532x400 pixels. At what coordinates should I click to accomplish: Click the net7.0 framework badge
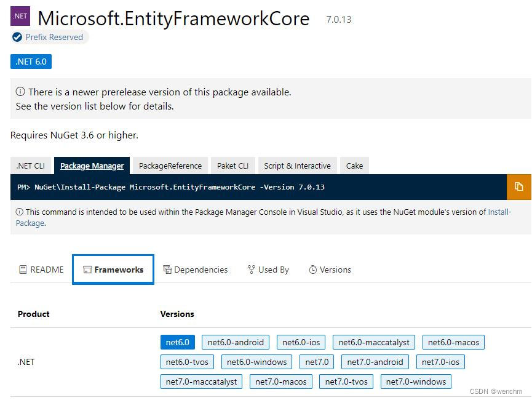click(317, 362)
